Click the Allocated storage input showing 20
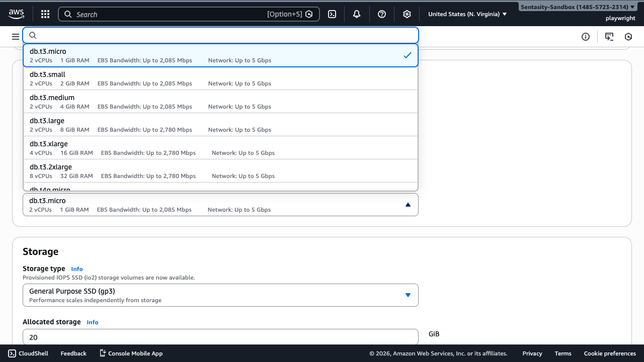Viewport: 644px width, 362px height. [220, 336]
